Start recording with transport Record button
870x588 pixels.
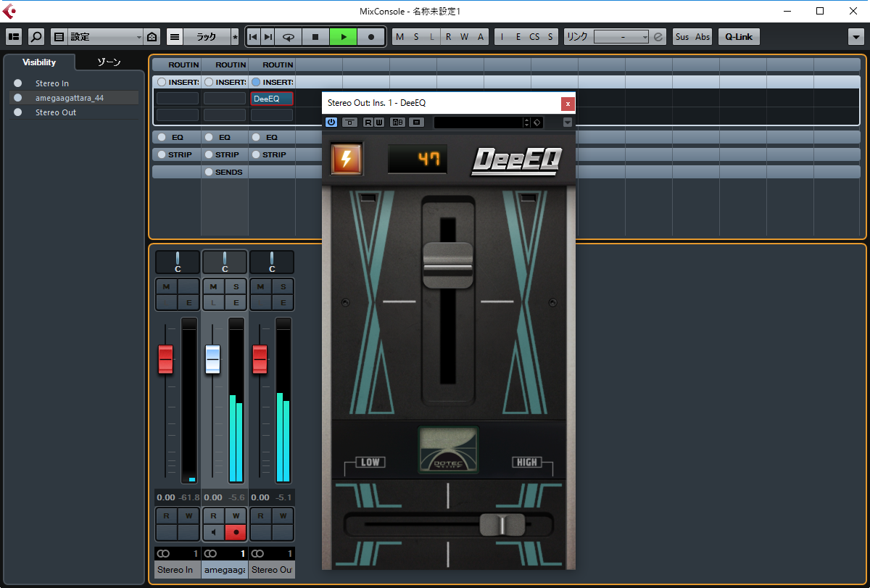point(371,36)
